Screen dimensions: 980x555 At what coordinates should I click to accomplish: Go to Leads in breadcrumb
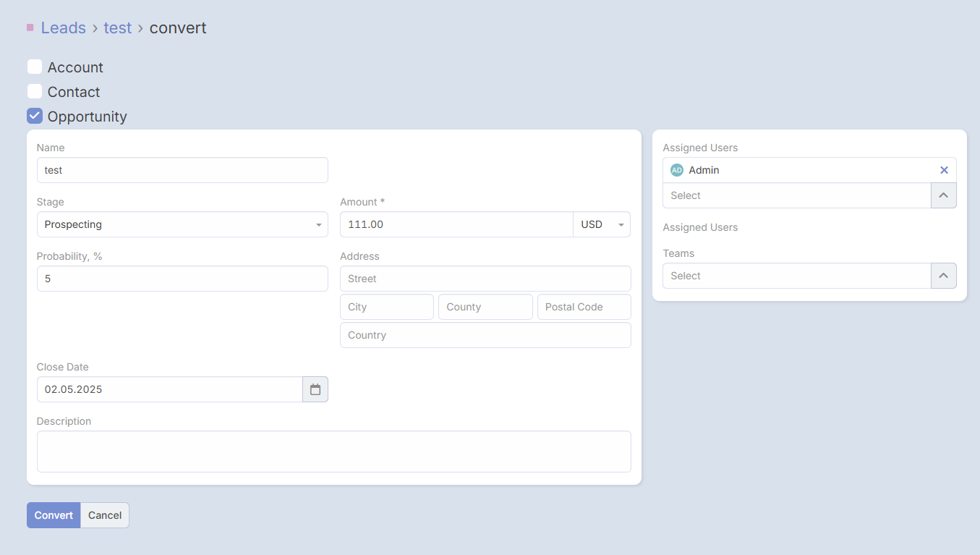coord(64,27)
